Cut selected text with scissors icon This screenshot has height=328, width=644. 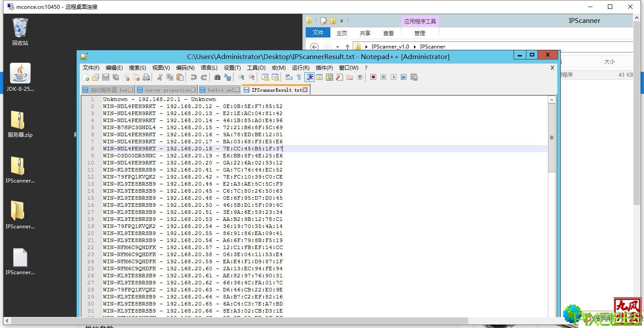click(159, 77)
